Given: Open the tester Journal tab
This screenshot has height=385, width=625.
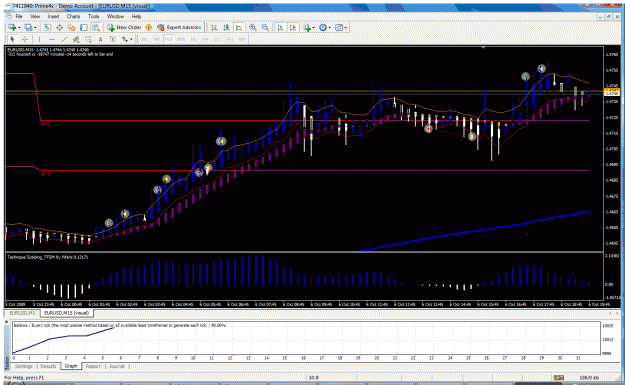Looking at the screenshot, I should coord(116,366).
